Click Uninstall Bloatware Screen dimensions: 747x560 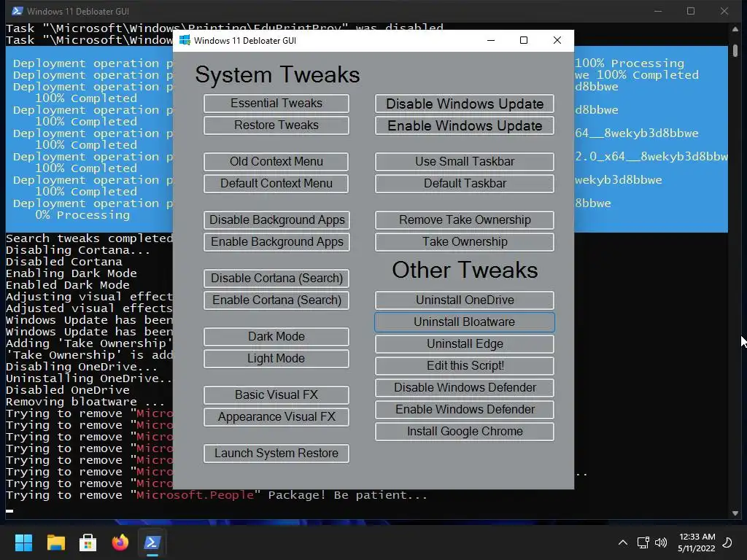465,322
